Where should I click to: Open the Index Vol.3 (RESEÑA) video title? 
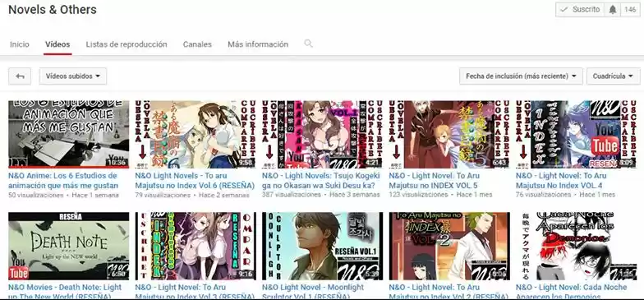[195, 291]
